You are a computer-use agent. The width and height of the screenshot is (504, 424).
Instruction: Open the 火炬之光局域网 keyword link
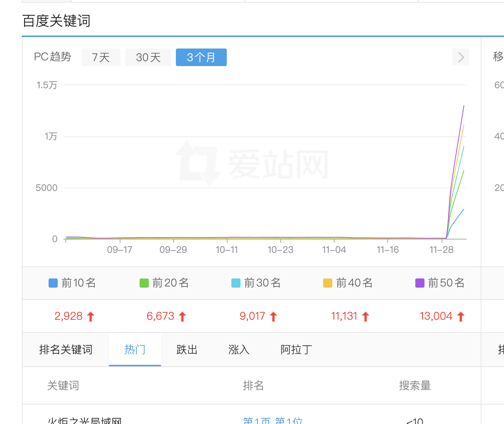coord(85,420)
